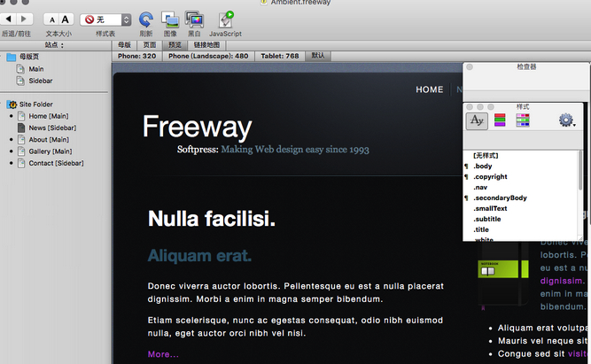Viewport: 591px width, 364px height.
Task: Click the refresh toolbar icon
Action: point(146,19)
